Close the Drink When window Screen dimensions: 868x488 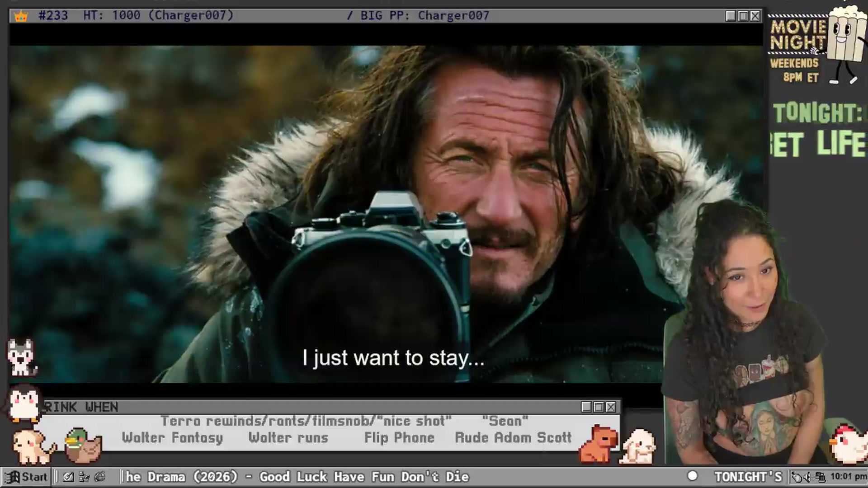pyautogui.click(x=611, y=407)
